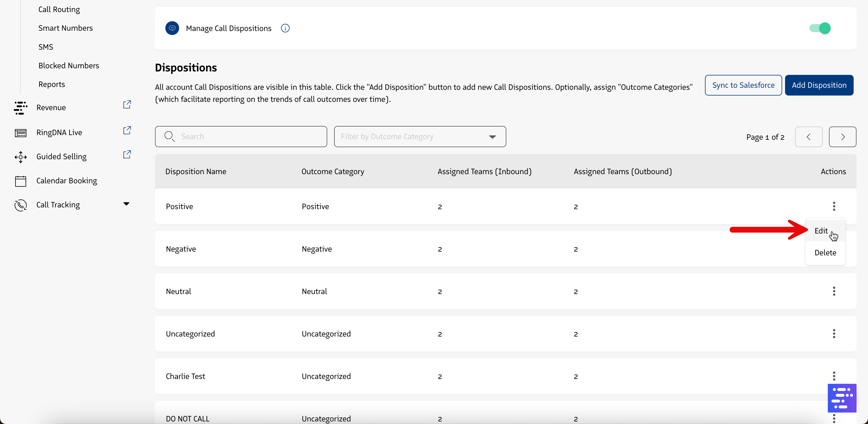
Task: Disable the Manage Call Dispositions toggle
Action: pyautogui.click(x=820, y=28)
